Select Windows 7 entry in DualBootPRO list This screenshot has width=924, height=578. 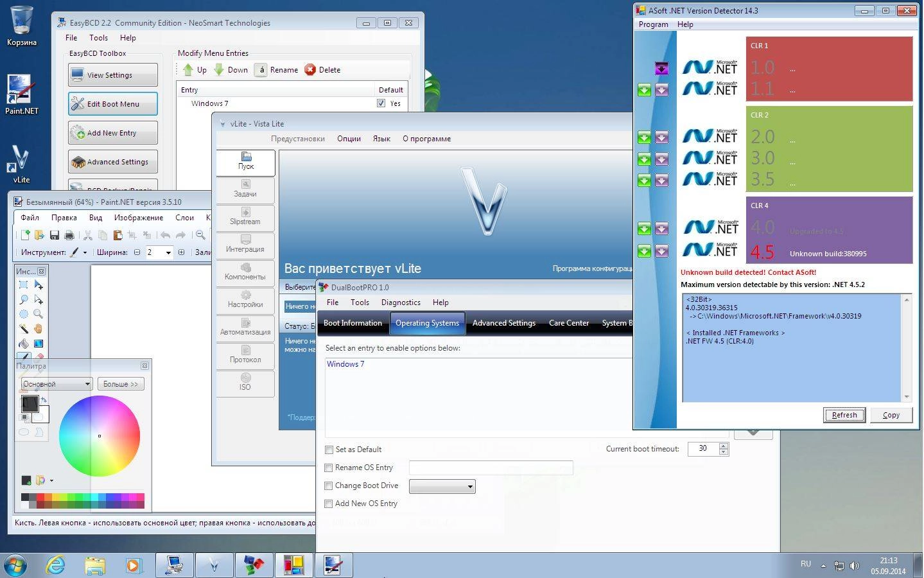tap(345, 364)
